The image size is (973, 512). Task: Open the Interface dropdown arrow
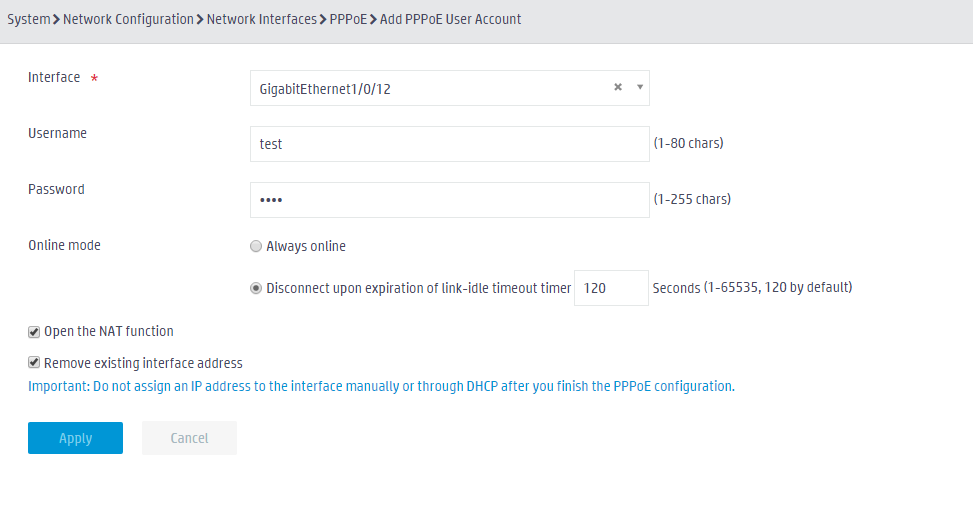pyautogui.click(x=640, y=88)
